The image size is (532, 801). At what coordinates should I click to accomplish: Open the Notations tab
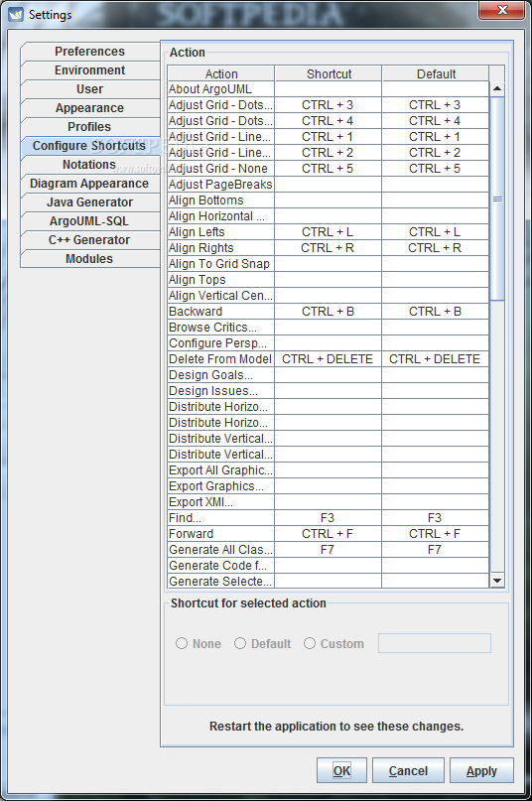90,165
